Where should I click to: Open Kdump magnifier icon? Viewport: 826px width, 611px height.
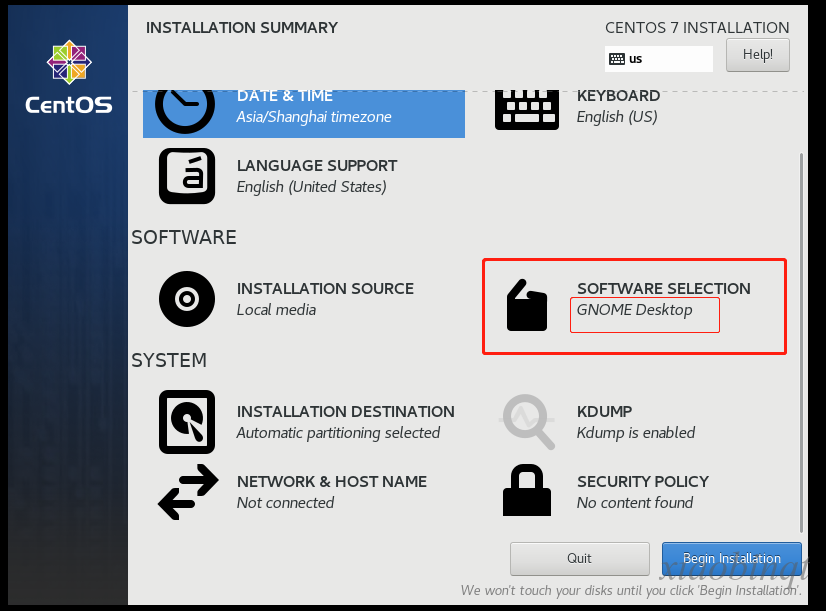click(x=527, y=422)
